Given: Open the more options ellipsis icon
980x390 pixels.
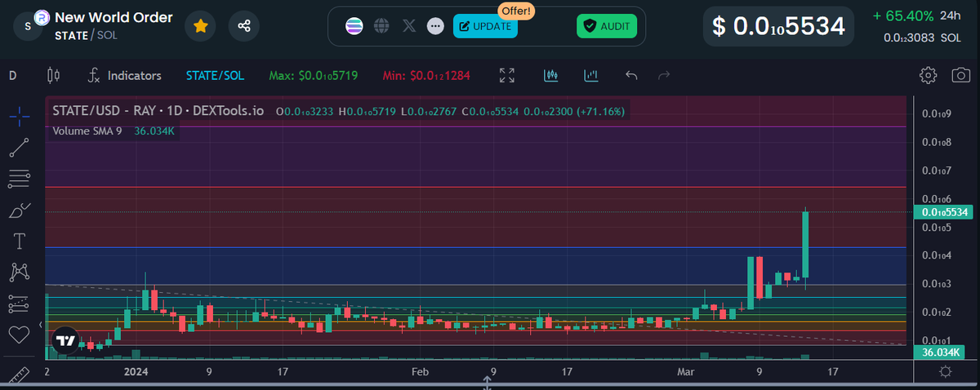Looking at the screenshot, I should (x=435, y=26).
